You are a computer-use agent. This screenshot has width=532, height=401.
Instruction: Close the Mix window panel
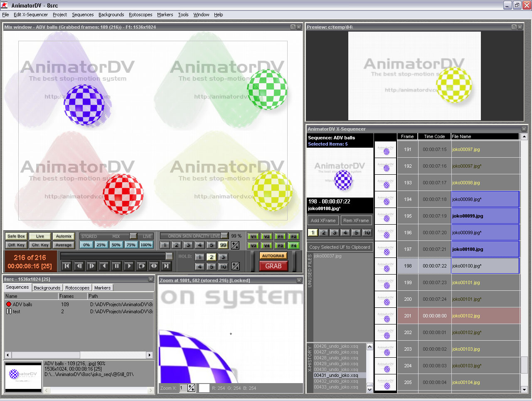pyautogui.click(x=298, y=27)
